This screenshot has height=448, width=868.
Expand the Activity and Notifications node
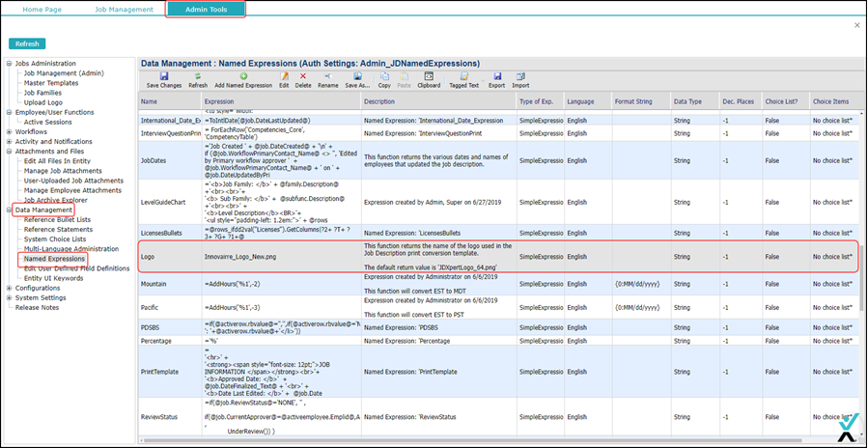tap(9, 142)
